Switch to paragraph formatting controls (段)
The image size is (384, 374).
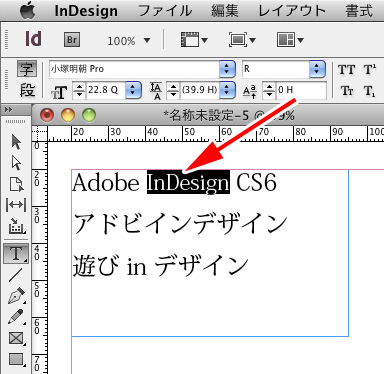tap(27, 90)
